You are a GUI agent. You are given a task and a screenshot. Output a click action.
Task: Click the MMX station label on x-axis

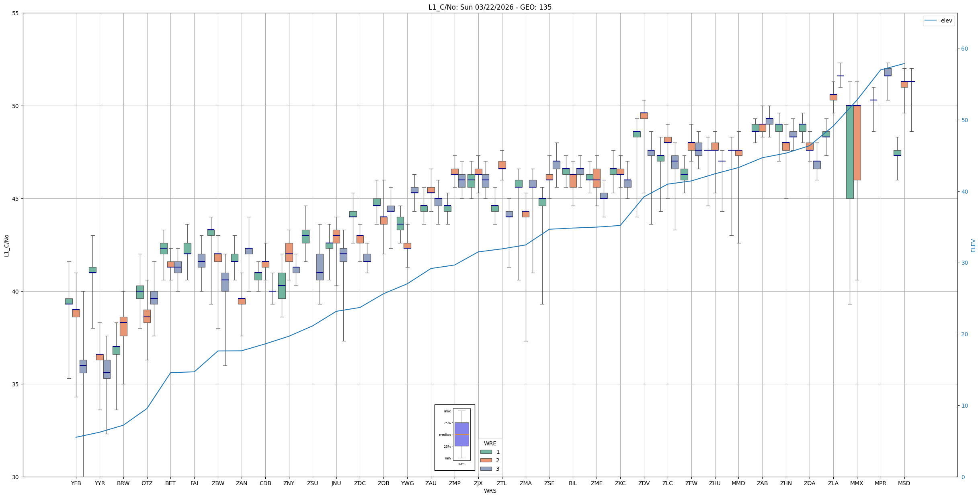point(857,483)
